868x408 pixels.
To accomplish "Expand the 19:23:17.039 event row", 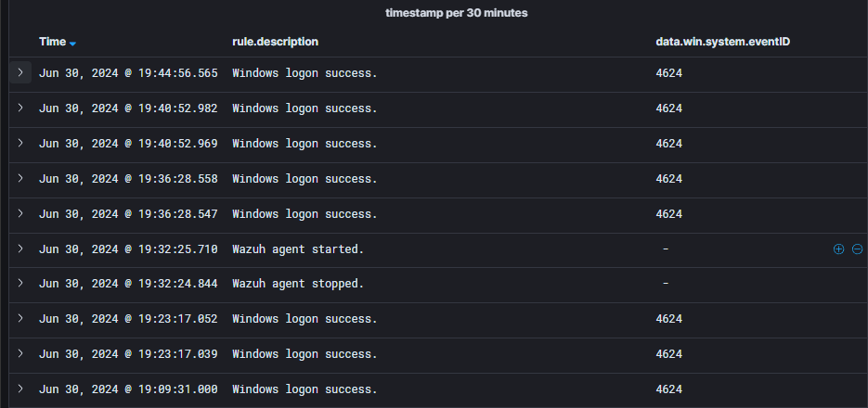I will coord(20,354).
